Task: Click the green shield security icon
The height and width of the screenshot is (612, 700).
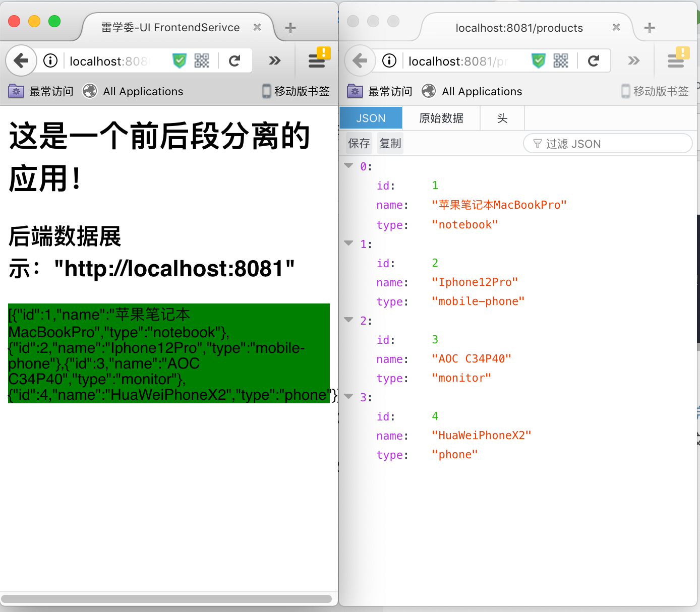Action: pos(539,60)
